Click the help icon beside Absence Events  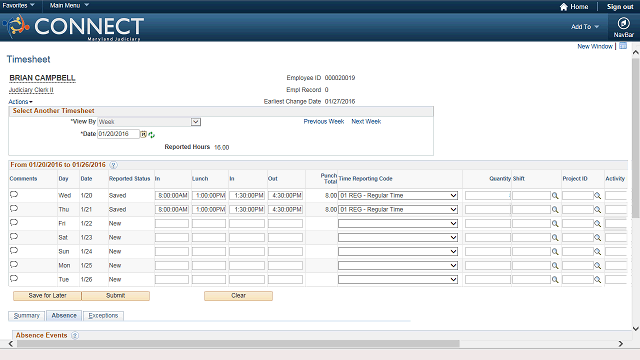point(75,336)
